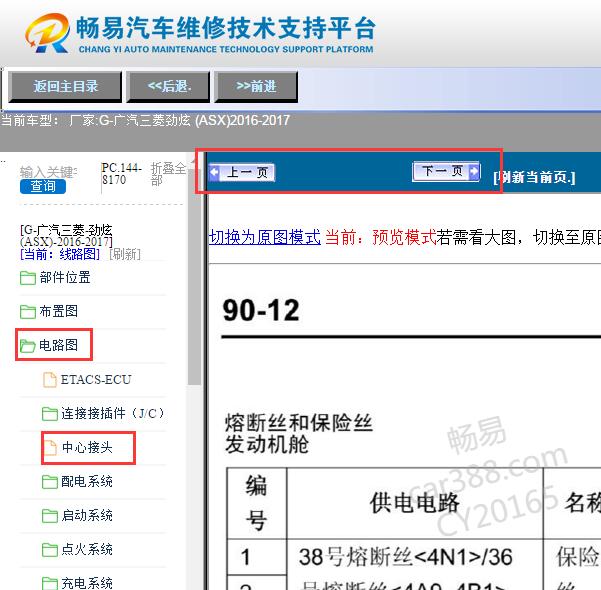This screenshot has height=590, width=601.
Task: Expand the 布置图 folder
Action: (x=58, y=311)
